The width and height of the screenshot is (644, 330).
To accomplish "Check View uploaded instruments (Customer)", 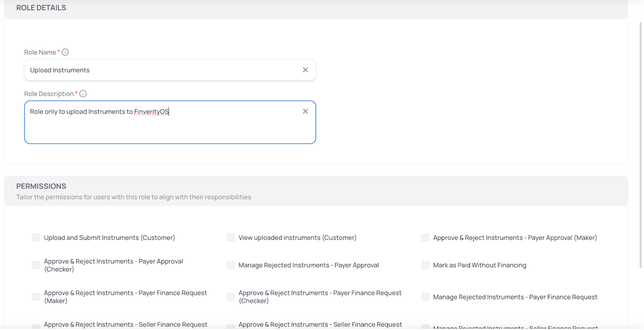I will pyautogui.click(x=231, y=237).
